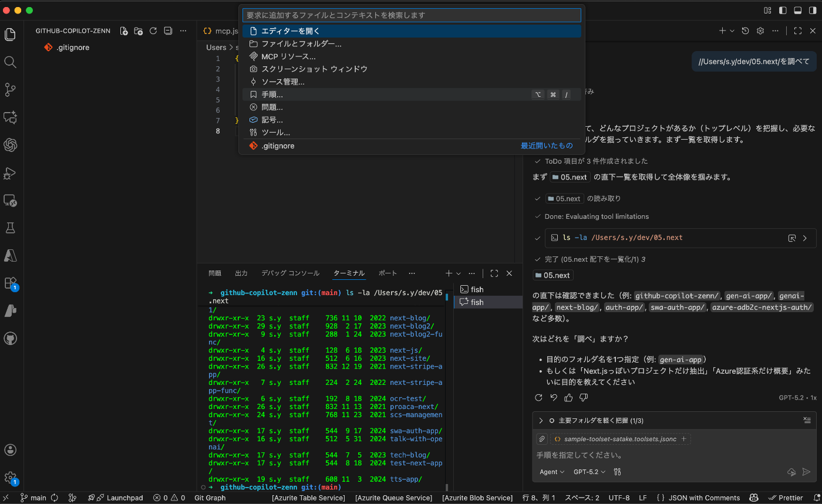This screenshot has height=504, width=822.
Task: Switch to the デバッグ コンソール panel tab
Action: 291,273
